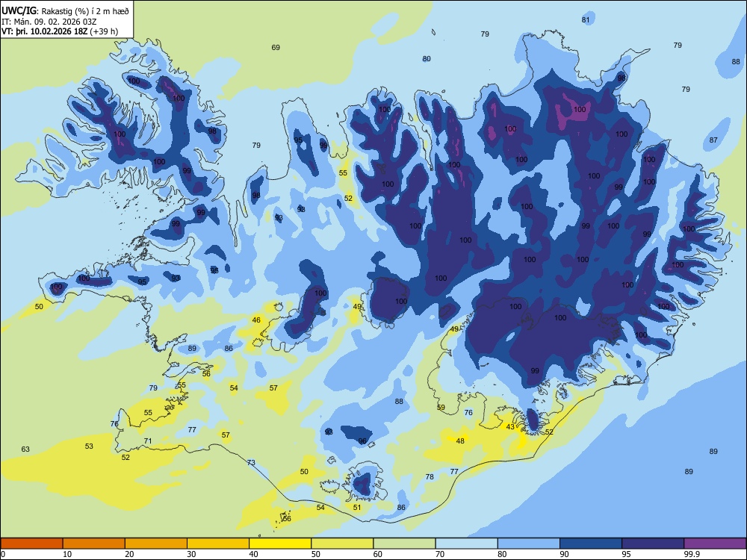Click the legend tick label '70'
Screen dimensions: 747x560
pyautogui.click(x=440, y=554)
